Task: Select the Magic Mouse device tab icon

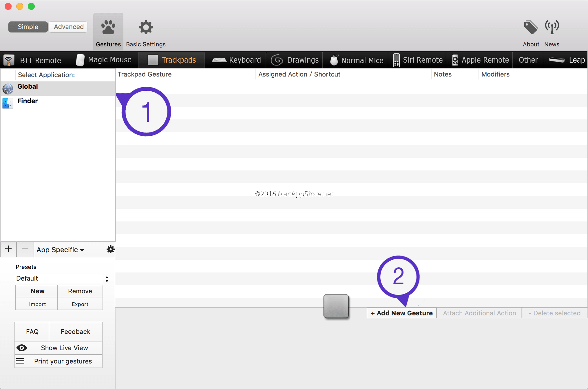Action: 80,60
